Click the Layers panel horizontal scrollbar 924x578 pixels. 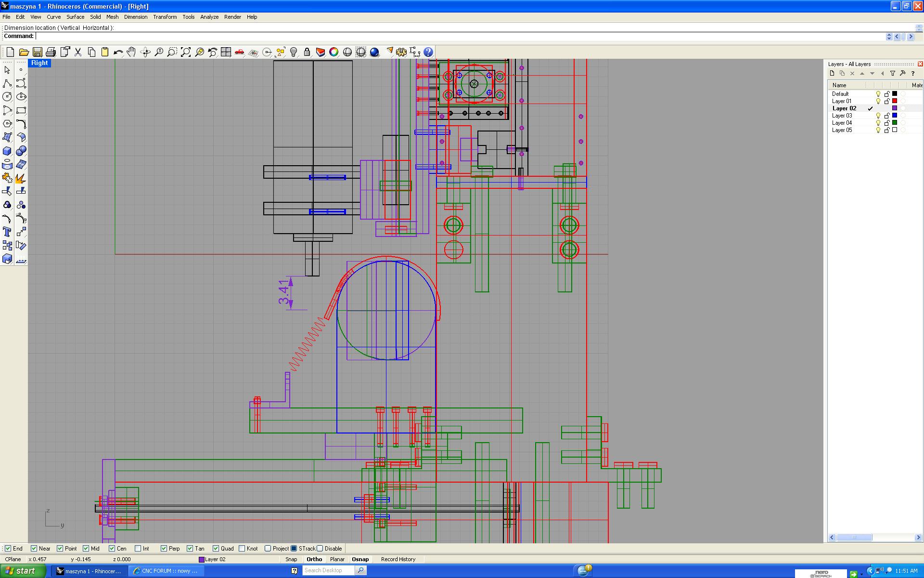point(875,538)
